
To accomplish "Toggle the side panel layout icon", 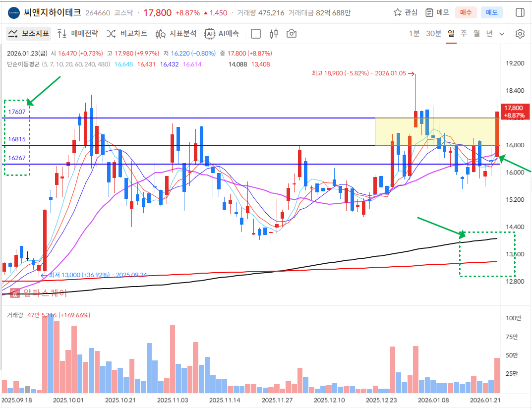I will pyautogui.click(x=520, y=12).
